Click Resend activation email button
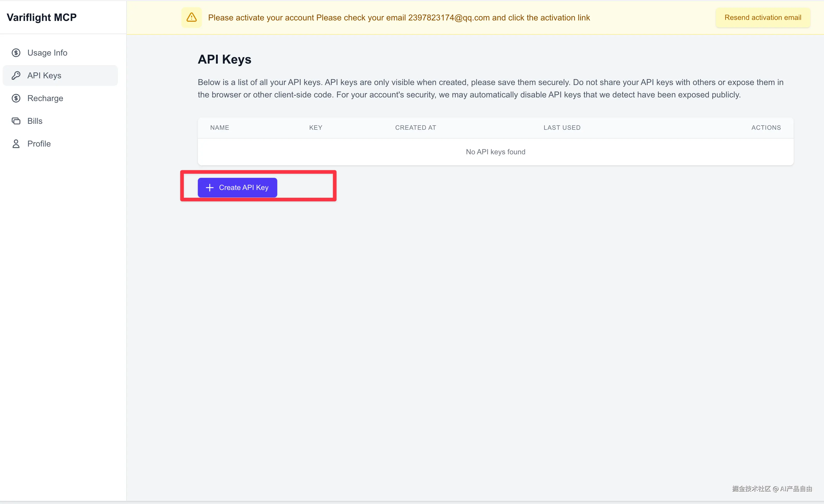The image size is (824, 504). [762, 17]
